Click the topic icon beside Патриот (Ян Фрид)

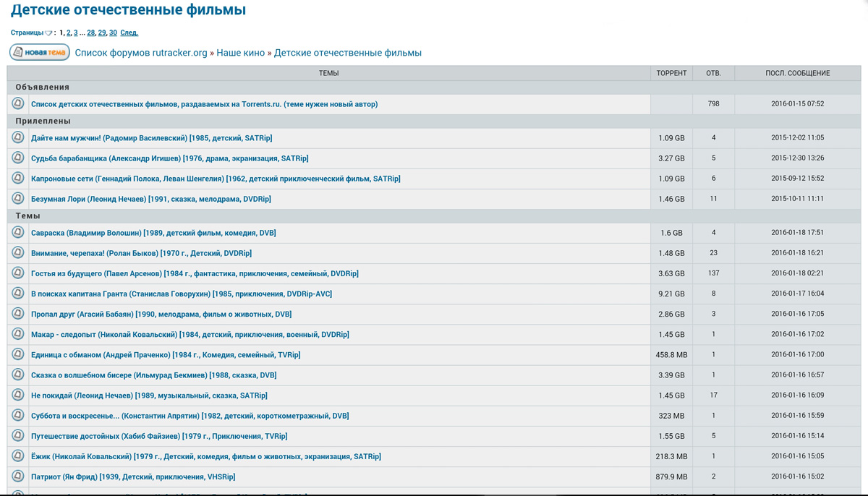pos(18,476)
